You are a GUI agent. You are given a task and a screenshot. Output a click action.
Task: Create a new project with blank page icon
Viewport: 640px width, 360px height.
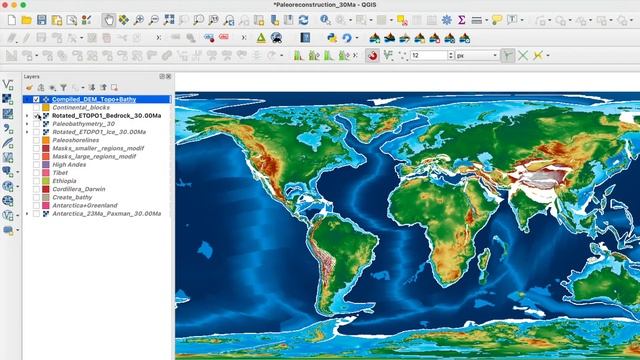[12, 20]
